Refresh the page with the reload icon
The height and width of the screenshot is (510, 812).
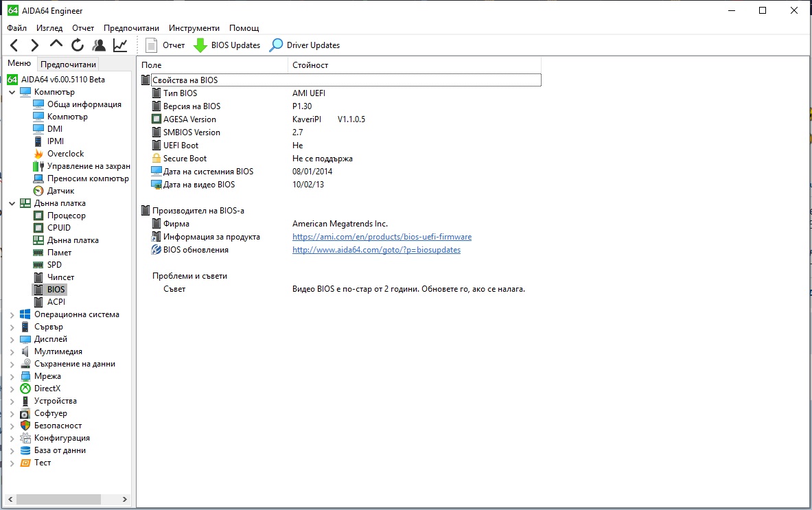click(77, 45)
